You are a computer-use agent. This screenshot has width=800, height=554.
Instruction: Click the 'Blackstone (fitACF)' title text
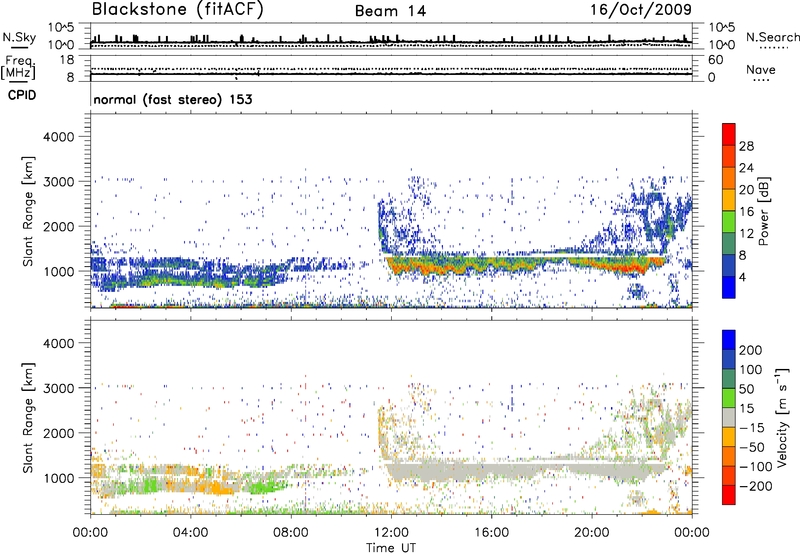coord(177,9)
